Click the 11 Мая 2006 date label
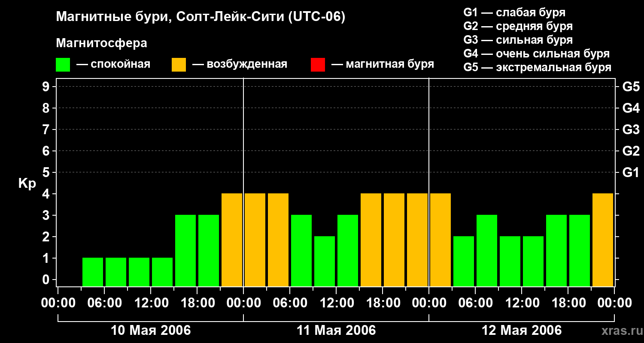Viewport: 644px width, 343px height. 336,330
